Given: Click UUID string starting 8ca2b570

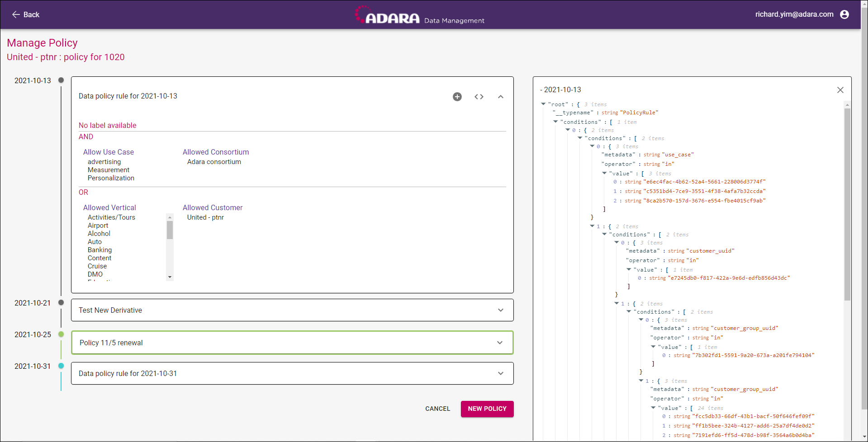Looking at the screenshot, I should click(x=704, y=201).
